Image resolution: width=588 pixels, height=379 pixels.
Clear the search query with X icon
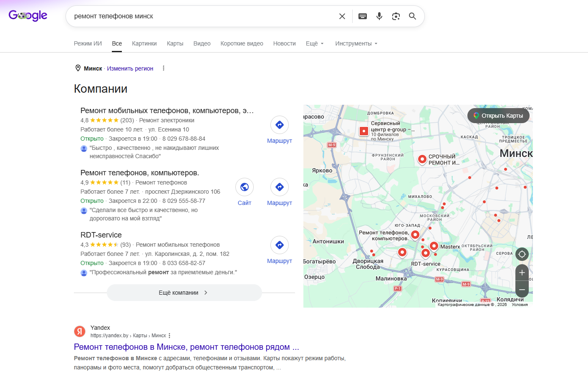342,16
